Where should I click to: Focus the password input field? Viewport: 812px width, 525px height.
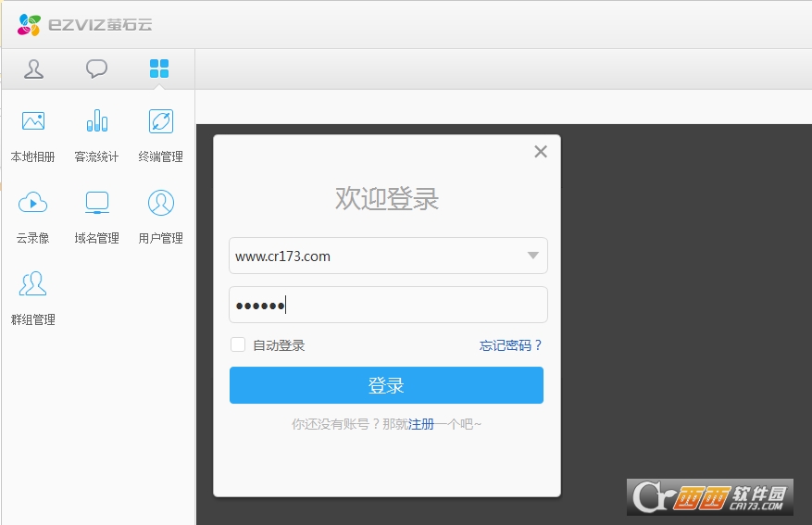tap(388, 305)
